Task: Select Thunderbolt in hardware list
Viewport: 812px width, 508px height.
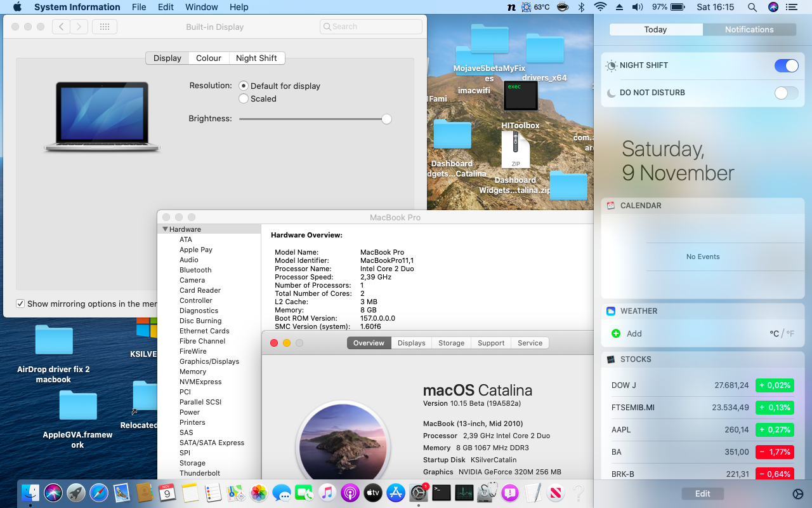Action: pos(200,473)
